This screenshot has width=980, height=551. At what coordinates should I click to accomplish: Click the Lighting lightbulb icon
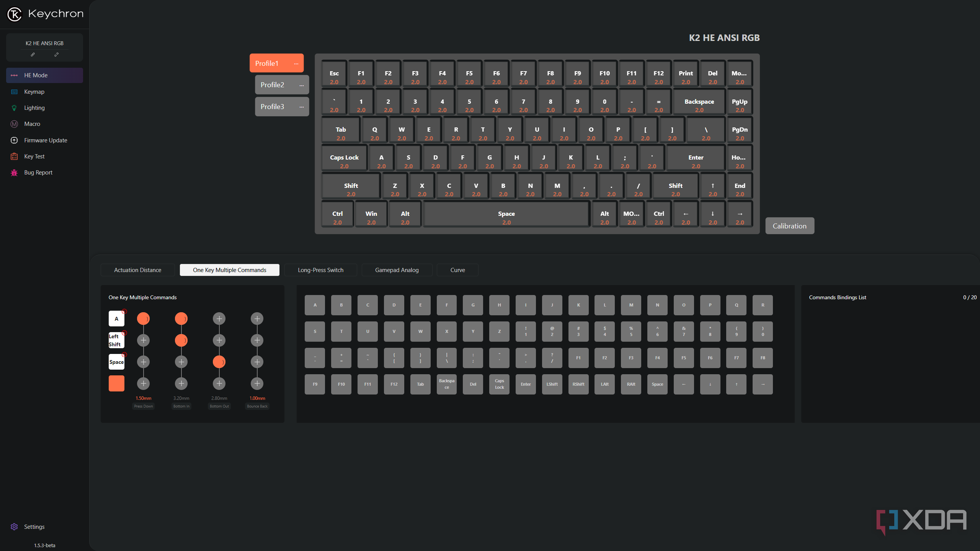click(x=14, y=108)
